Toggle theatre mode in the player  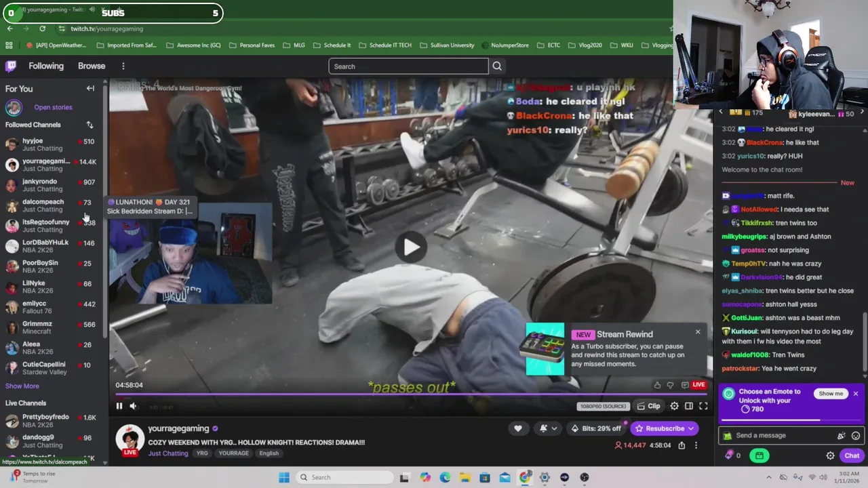click(688, 406)
